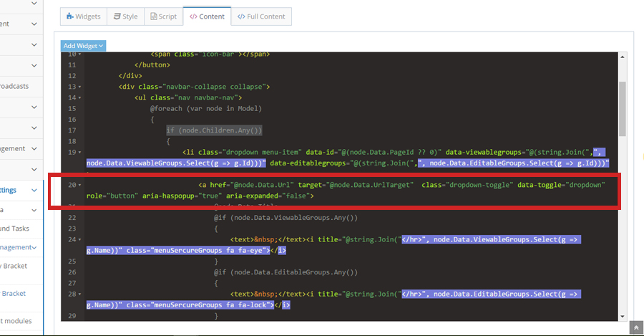This screenshot has height=336, width=644.
Task: Click the editor scrollbar up arrow
Action: coord(623,57)
